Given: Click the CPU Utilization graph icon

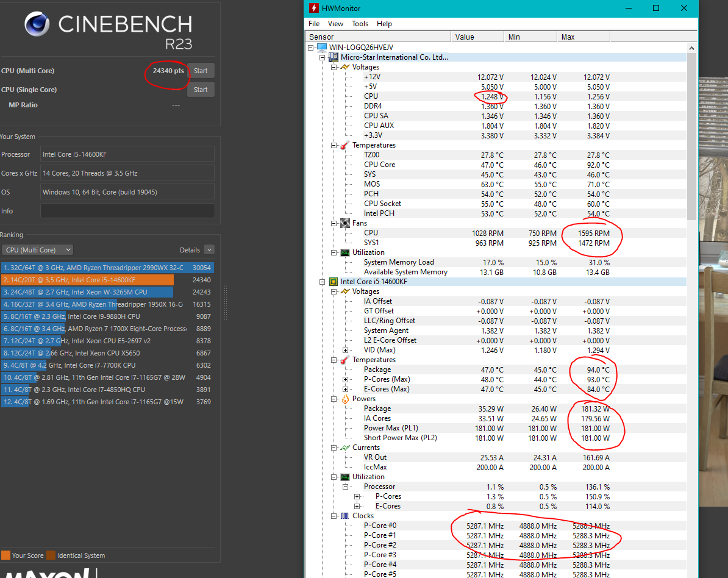Looking at the screenshot, I should point(345,477).
